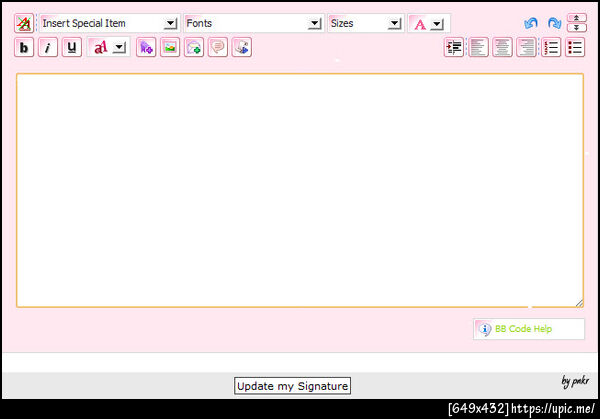Open the Insert Special Item dropdown
600x419 pixels.
pos(109,23)
